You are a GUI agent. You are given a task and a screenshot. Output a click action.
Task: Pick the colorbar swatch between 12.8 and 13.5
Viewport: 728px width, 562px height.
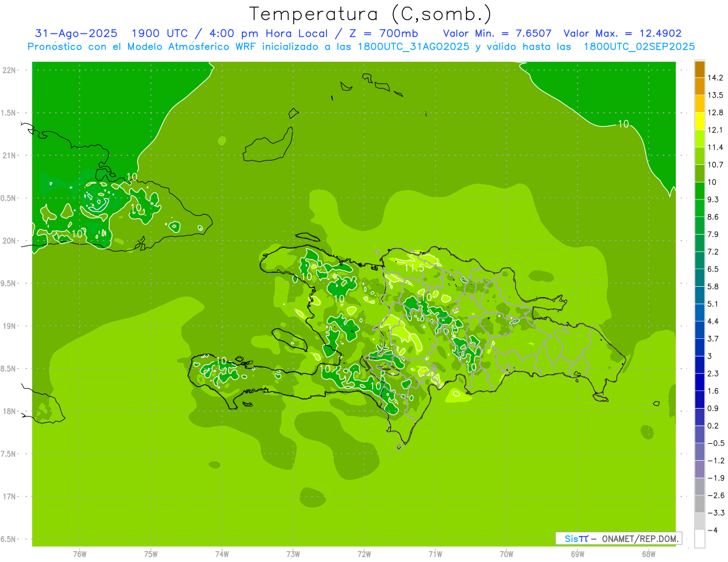tap(699, 104)
